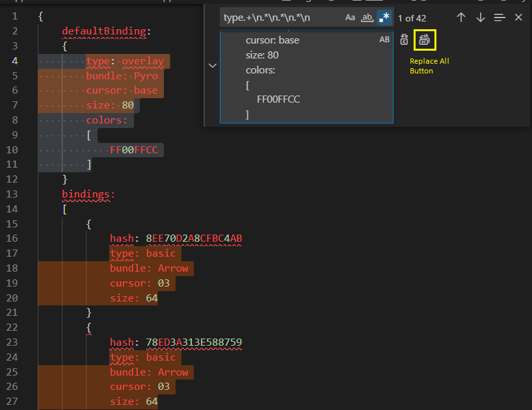Disable the Use Regular Expression toggle
This screenshot has height=410, width=532.
point(385,18)
